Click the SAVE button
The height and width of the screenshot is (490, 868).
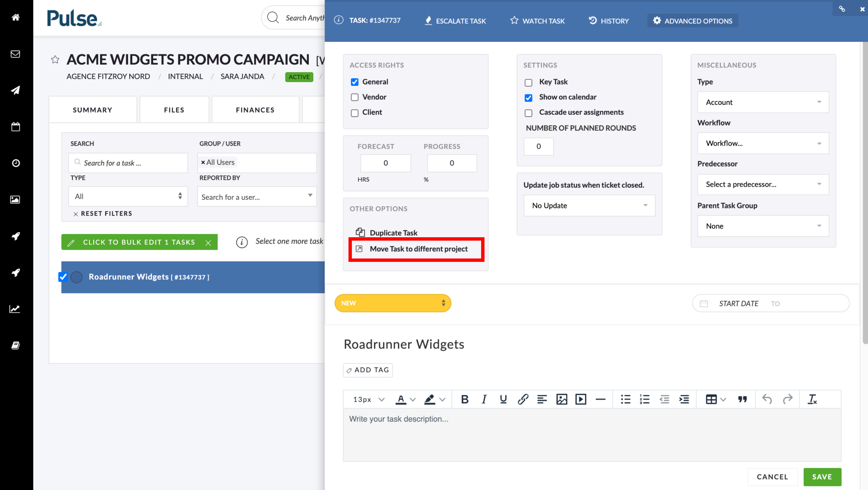[x=822, y=477]
